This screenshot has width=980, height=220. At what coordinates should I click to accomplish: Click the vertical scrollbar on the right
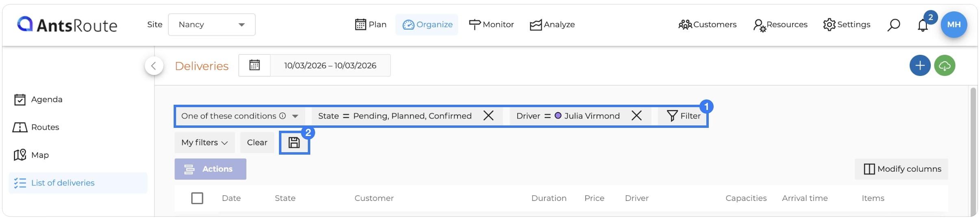[973, 151]
